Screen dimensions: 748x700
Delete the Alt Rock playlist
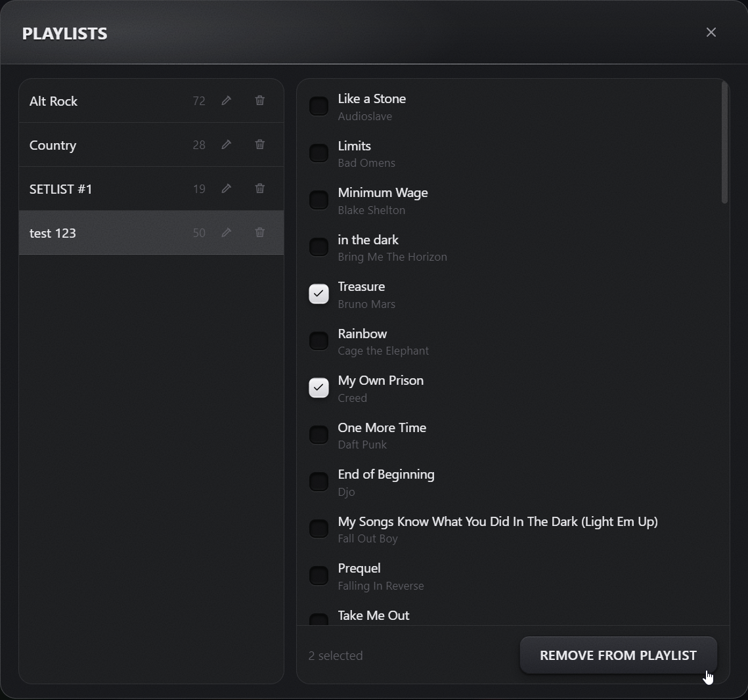tap(260, 100)
